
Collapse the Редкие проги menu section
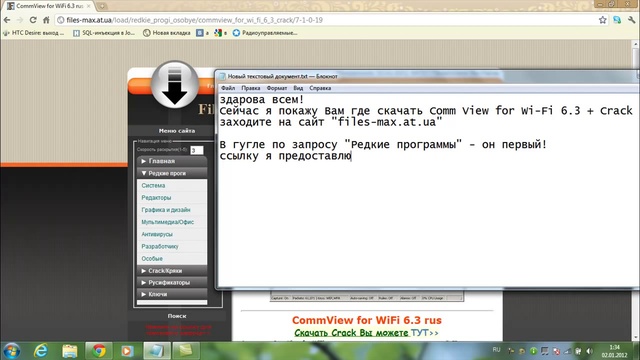click(x=172, y=173)
